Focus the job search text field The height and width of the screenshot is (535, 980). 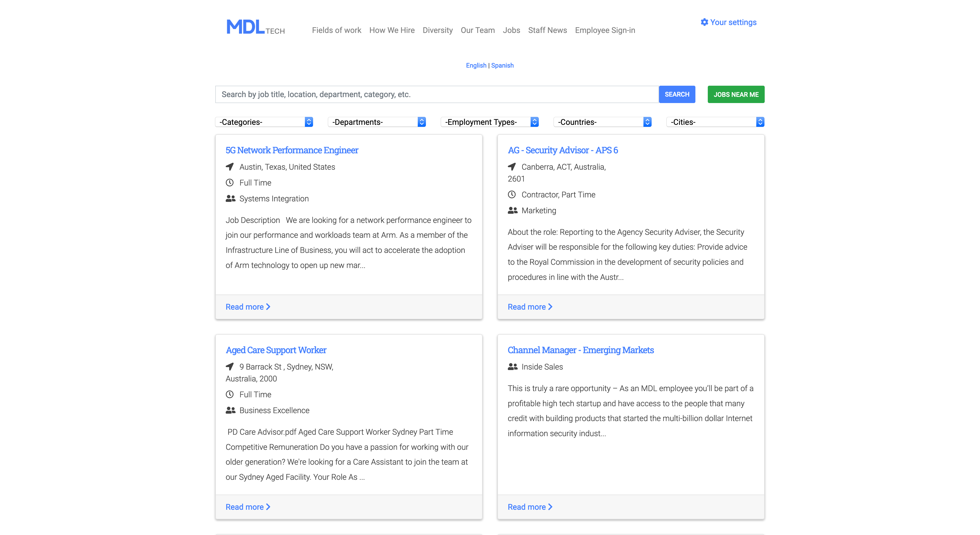(437, 94)
